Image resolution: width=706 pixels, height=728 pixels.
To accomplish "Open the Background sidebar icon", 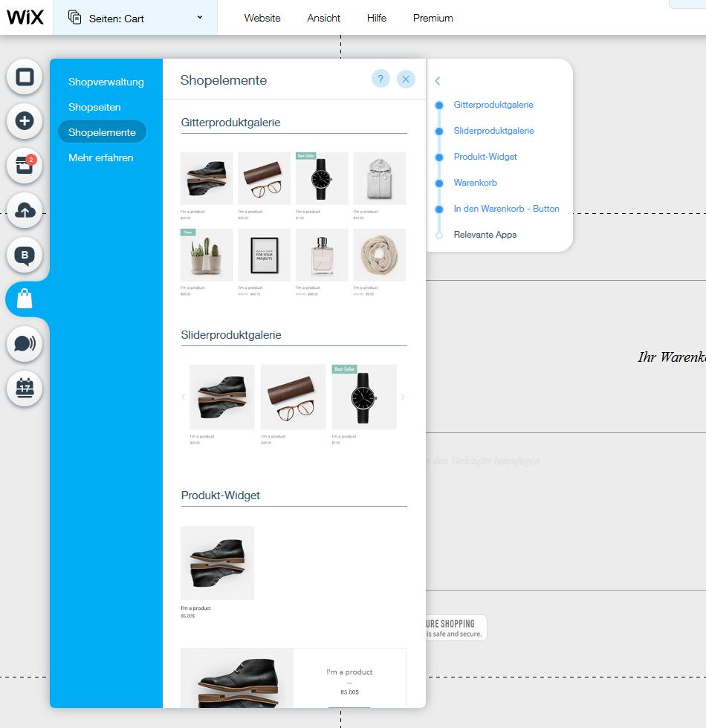I will [x=25, y=77].
